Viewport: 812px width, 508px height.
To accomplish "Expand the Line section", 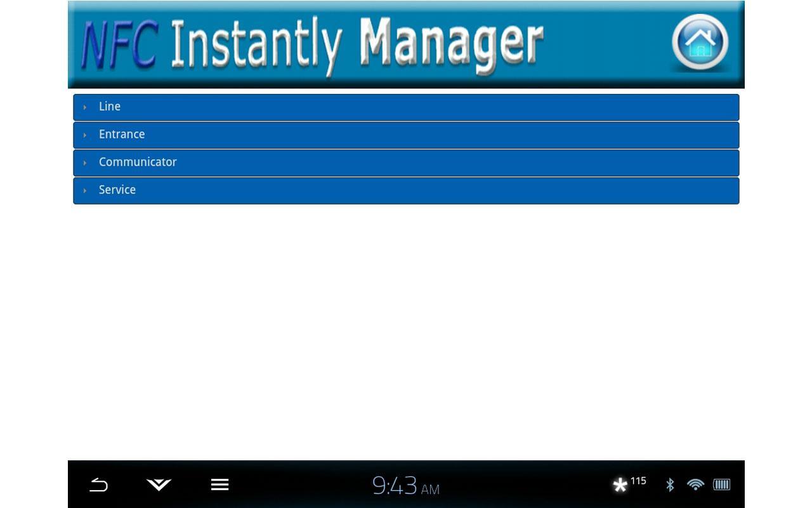I will pyautogui.click(x=406, y=107).
